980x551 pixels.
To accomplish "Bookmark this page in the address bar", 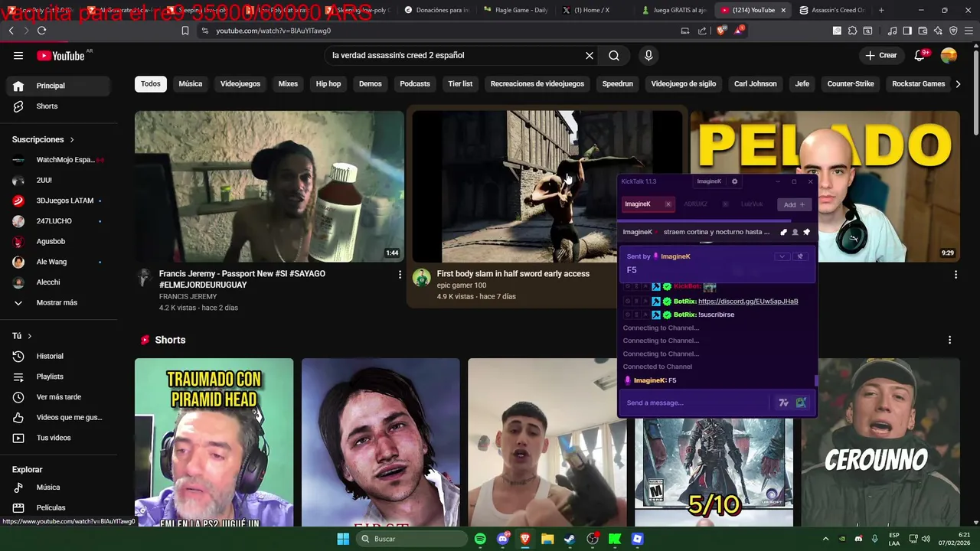I will pyautogui.click(x=185, y=31).
